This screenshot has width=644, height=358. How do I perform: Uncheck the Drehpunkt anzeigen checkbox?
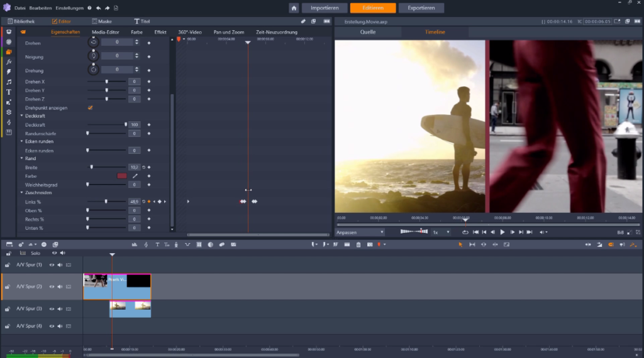[x=90, y=108]
